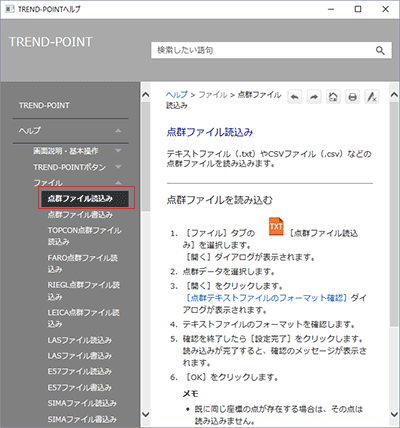Click the forward arrow toolbar icon
Screen dimensions: 400x428
tap(314, 97)
